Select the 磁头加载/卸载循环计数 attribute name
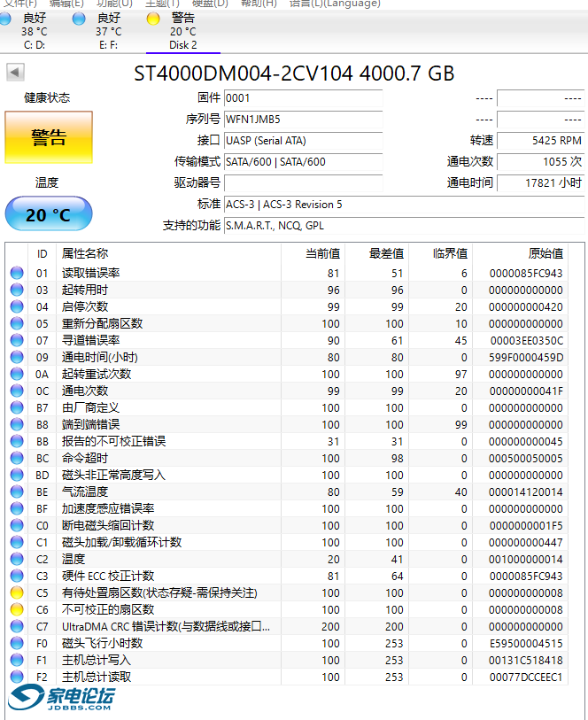 (x=121, y=542)
